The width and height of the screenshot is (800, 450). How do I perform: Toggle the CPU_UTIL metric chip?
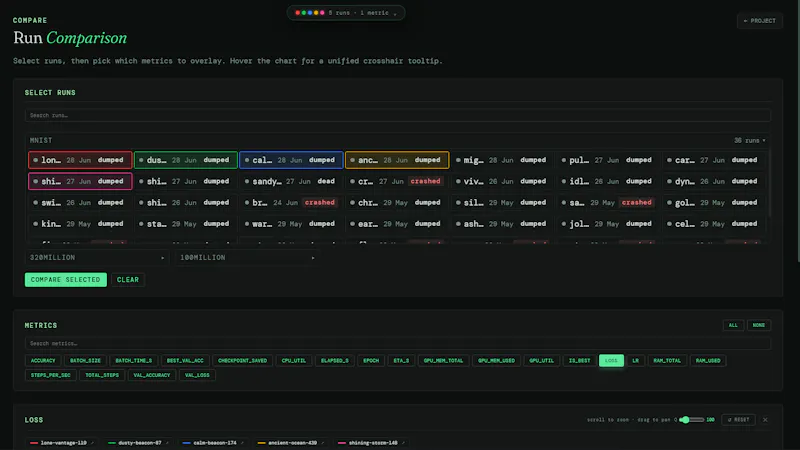point(294,361)
